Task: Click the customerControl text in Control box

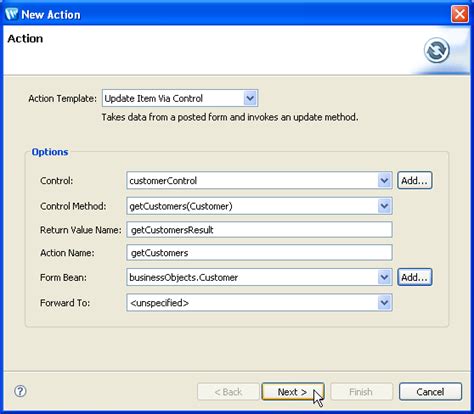Action: (163, 181)
